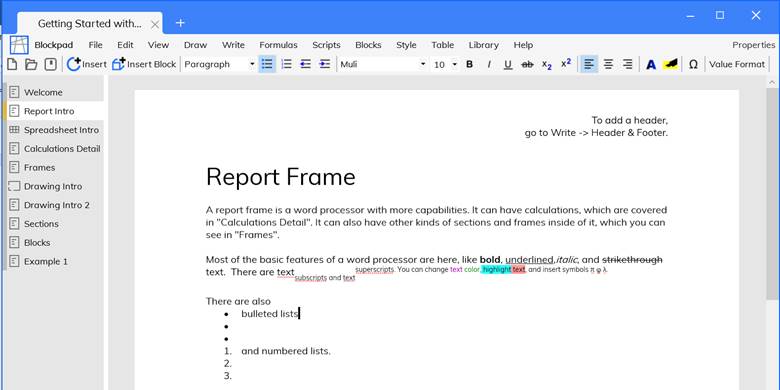Align text left
The width and height of the screenshot is (780, 390).
pyautogui.click(x=589, y=64)
